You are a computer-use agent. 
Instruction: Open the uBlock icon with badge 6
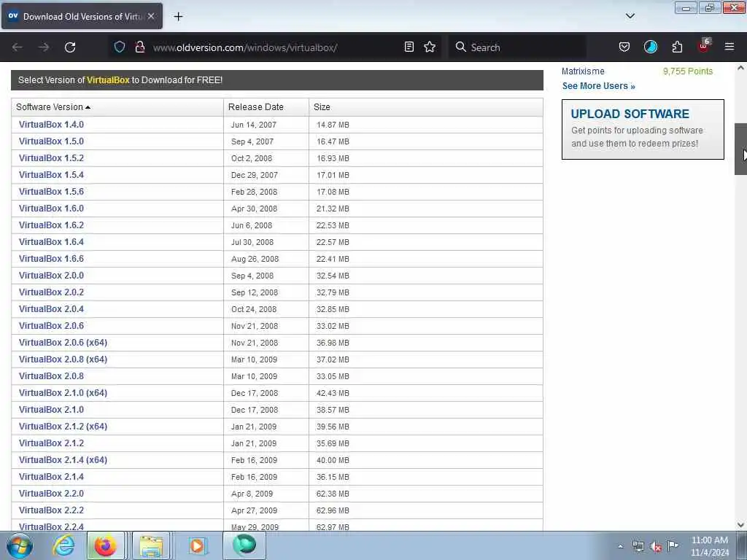[x=704, y=46]
